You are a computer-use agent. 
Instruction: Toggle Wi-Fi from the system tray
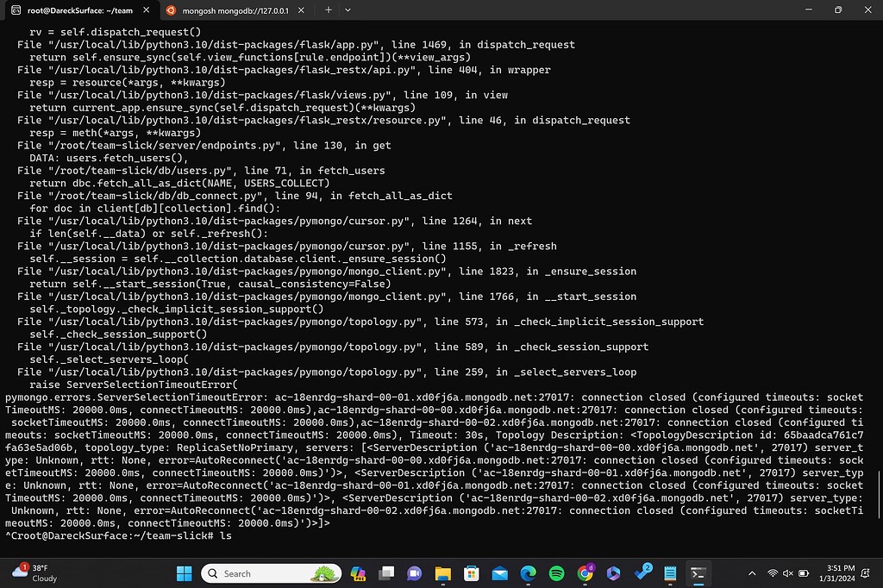coord(773,572)
